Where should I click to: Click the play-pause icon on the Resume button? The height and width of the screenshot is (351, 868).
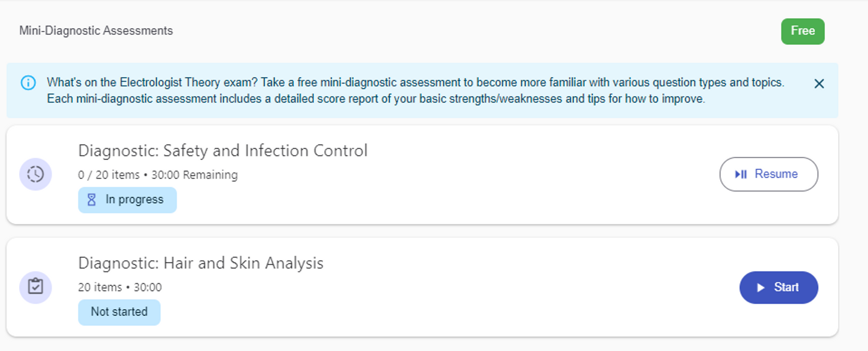point(741,174)
